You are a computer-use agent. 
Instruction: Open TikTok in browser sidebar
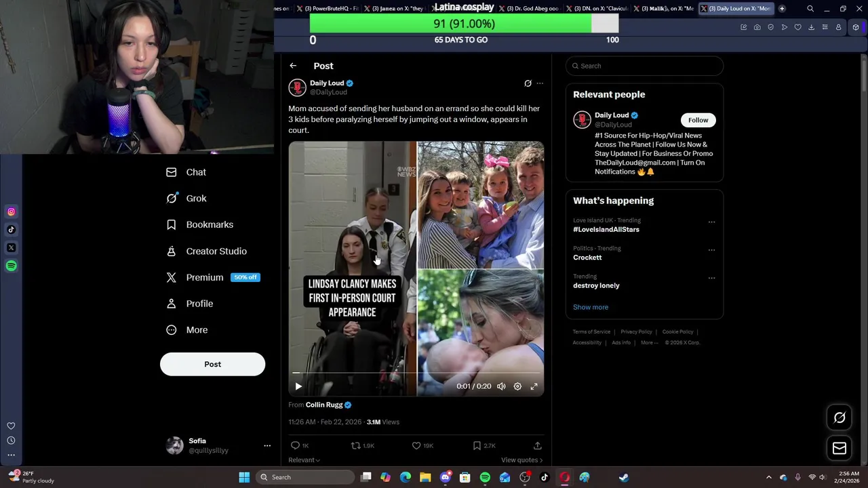coord(11,230)
